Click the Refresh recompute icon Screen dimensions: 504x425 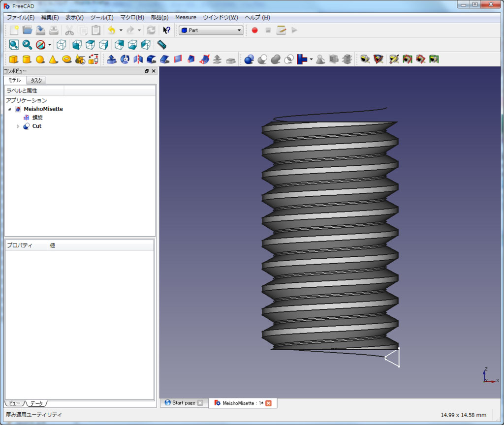pyautogui.click(x=151, y=30)
